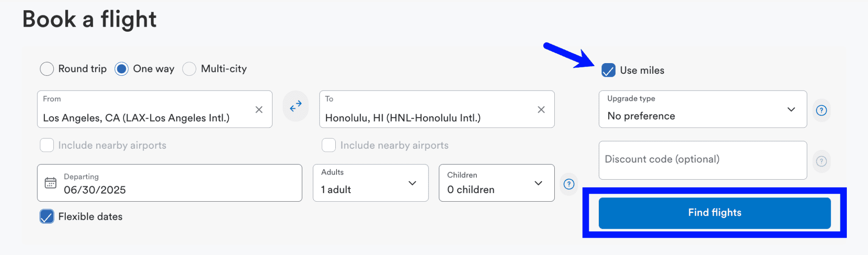Enable nearby airports for destination
868x255 pixels.
(329, 145)
